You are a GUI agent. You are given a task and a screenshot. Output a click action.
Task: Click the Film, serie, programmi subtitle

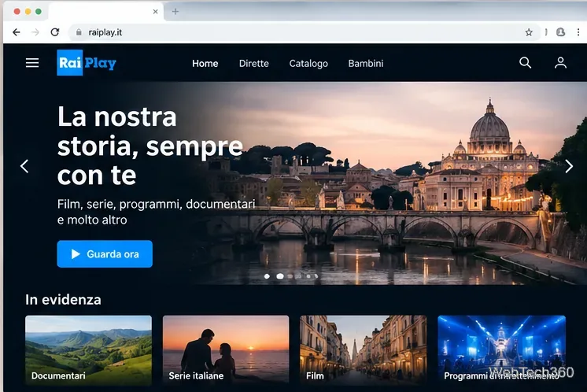[x=156, y=212]
